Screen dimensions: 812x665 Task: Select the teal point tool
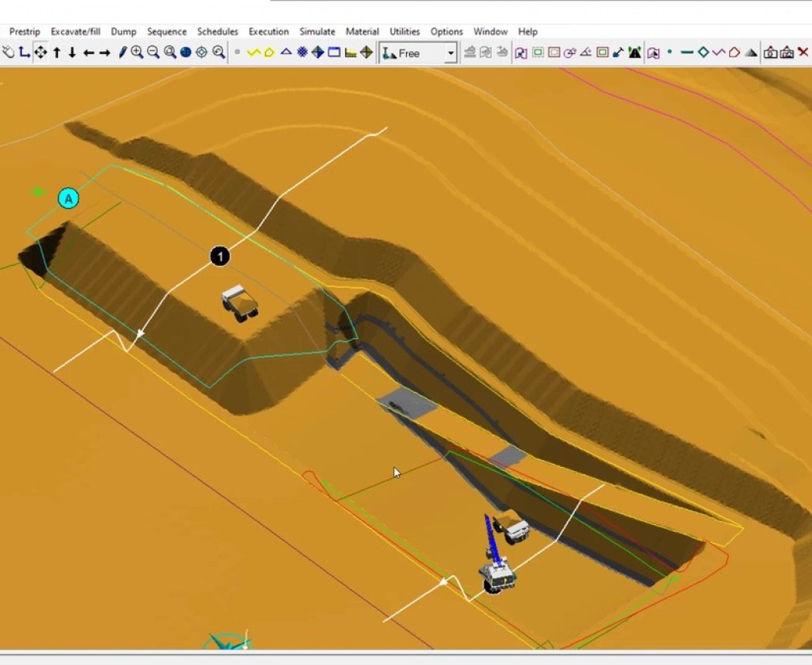(670, 52)
